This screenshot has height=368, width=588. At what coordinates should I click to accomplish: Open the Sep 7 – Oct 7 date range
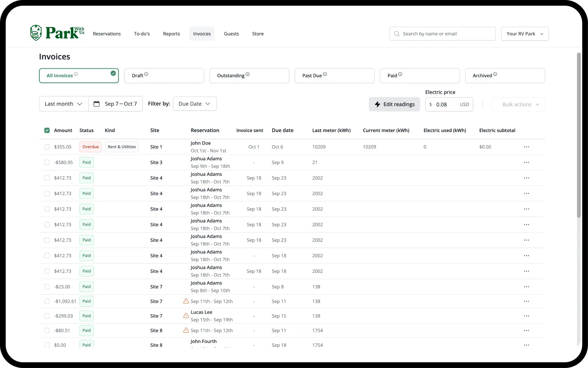click(116, 104)
